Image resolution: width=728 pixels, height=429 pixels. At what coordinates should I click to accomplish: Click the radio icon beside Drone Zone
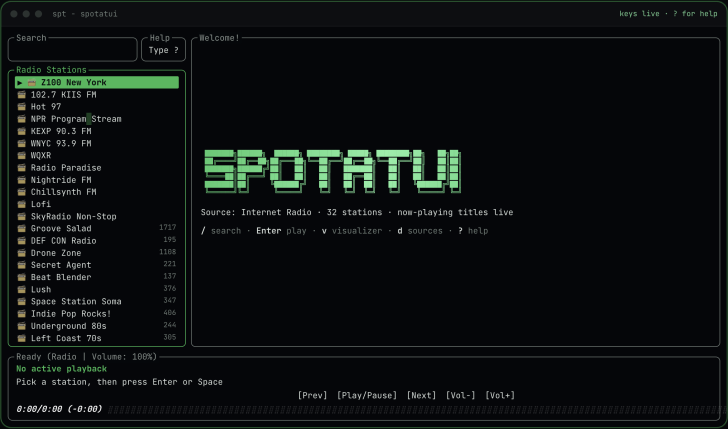(x=21, y=253)
